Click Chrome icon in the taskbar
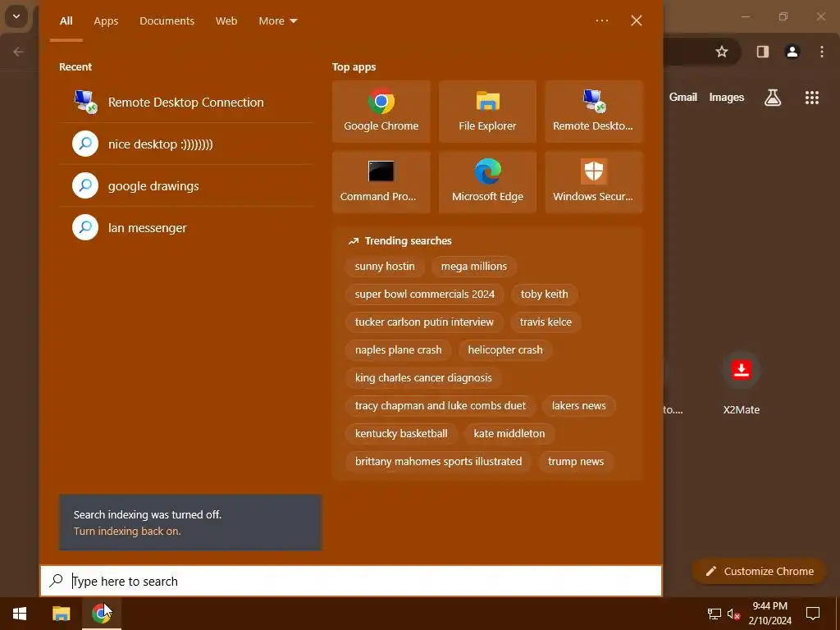This screenshot has width=840, height=630. tap(101, 614)
